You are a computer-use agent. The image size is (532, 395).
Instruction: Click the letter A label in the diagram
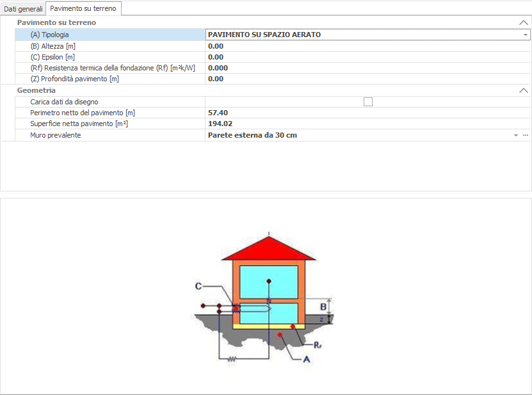click(x=306, y=360)
